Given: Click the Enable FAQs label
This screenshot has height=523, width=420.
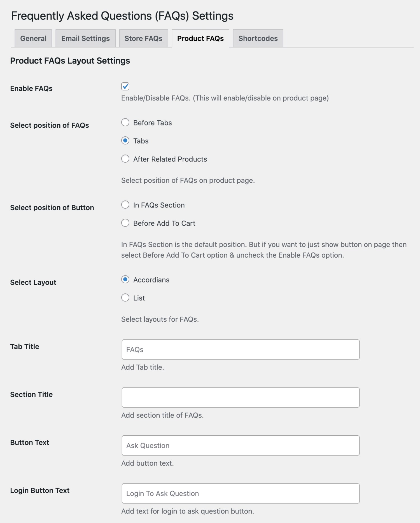Looking at the screenshot, I should [x=31, y=88].
